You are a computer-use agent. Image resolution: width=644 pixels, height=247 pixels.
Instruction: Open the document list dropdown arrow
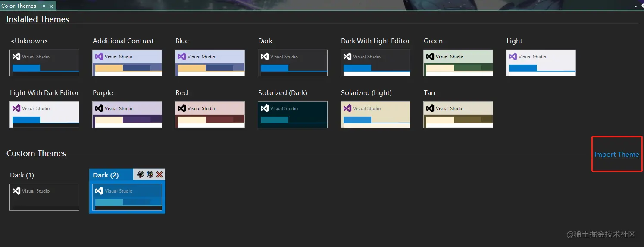pyautogui.click(x=636, y=6)
